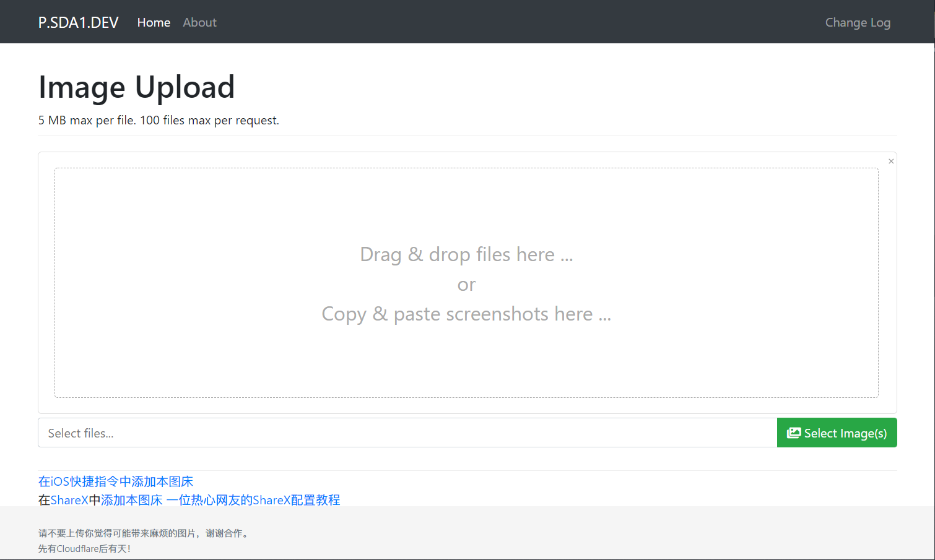
Task: Open the 添加本图床 link after ShareX中
Action: click(131, 500)
